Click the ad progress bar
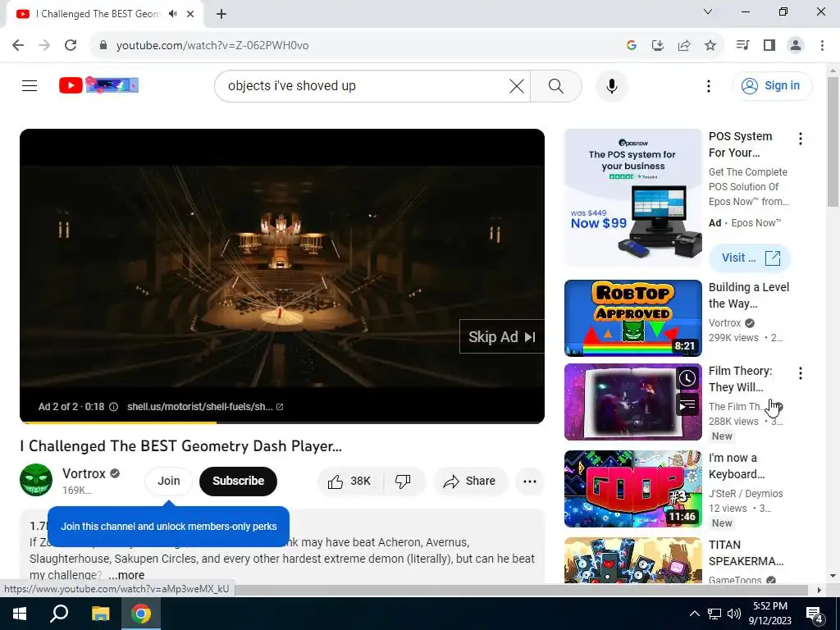This screenshot has height=630, width=840. (282, 422)
